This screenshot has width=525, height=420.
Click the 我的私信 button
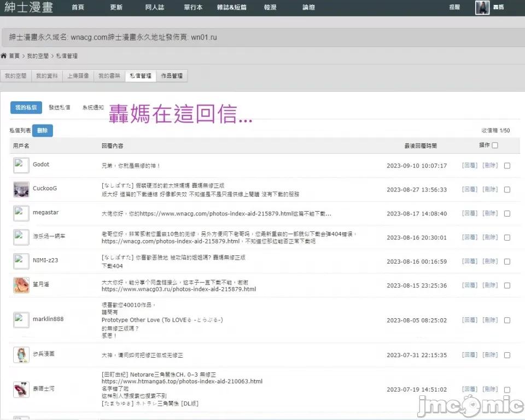[26, 108]
